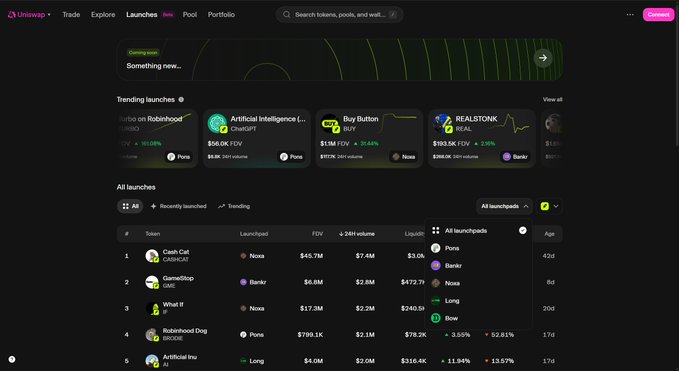This screenshot has width=679, height=371.
Task: Click Noxa badge on Buy Button card
Action: tap(404, 157)
